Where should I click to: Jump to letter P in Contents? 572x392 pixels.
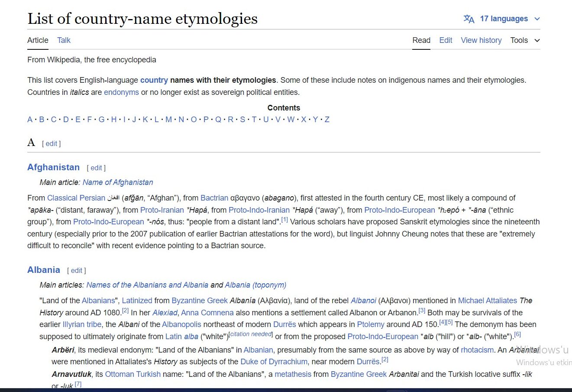tap(206, 120)
